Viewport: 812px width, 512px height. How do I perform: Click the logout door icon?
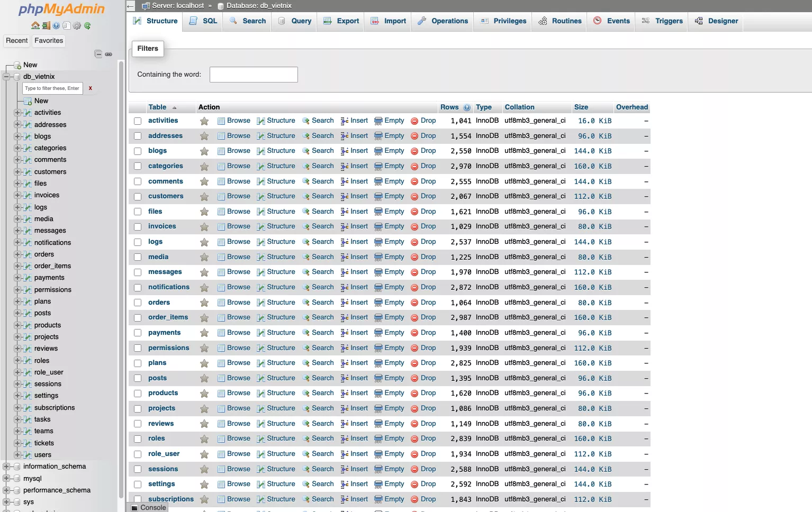pyautogui.click(x=46, y=25)
